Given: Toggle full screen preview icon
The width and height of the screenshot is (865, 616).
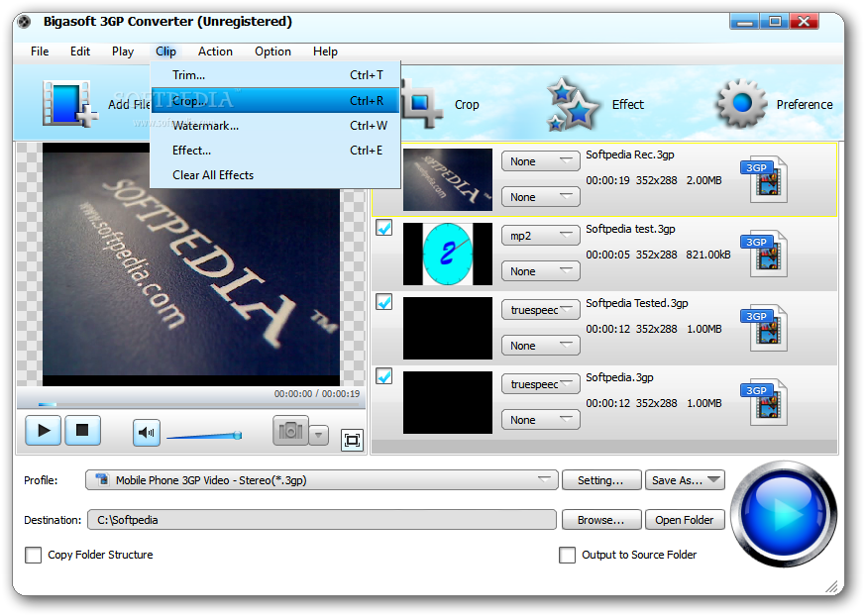Looking at the screenshot, I should pos(352,440).
